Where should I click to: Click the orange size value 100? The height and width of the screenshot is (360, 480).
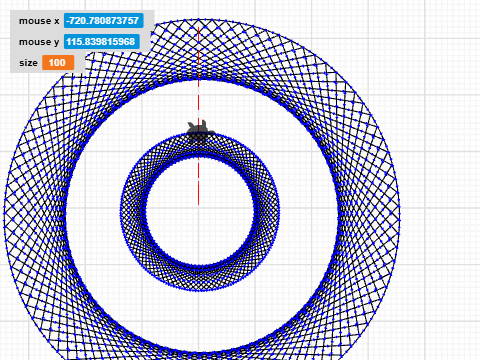[58, 63]
